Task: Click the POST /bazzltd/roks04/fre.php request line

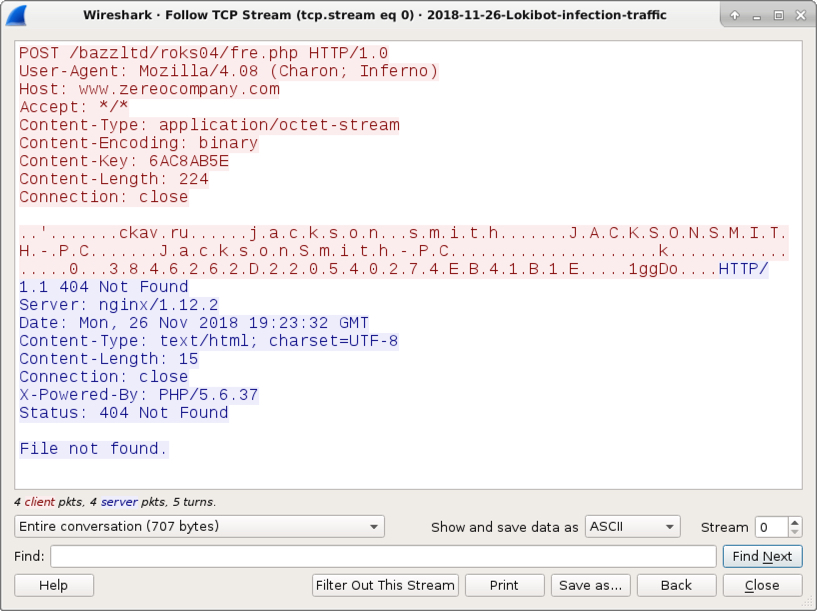Action: pyautogui.click(x=204, y=53)
